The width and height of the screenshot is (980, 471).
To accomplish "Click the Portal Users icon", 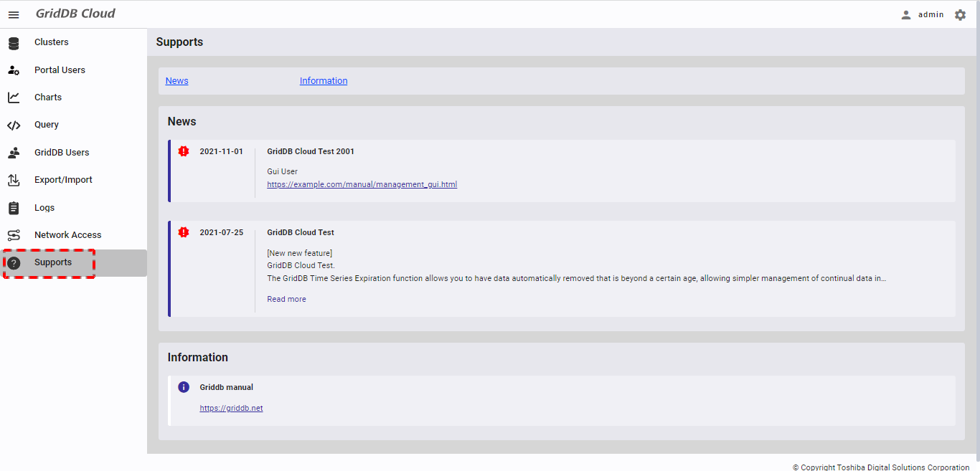I will [x=14, y=70].
